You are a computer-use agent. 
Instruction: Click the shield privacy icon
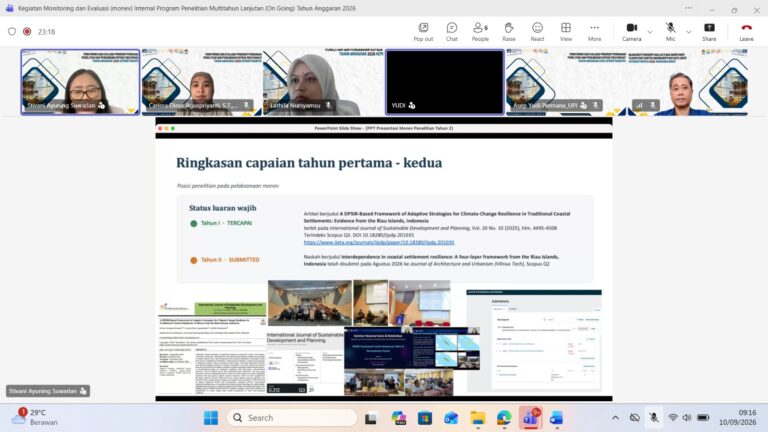pos(12,31)
